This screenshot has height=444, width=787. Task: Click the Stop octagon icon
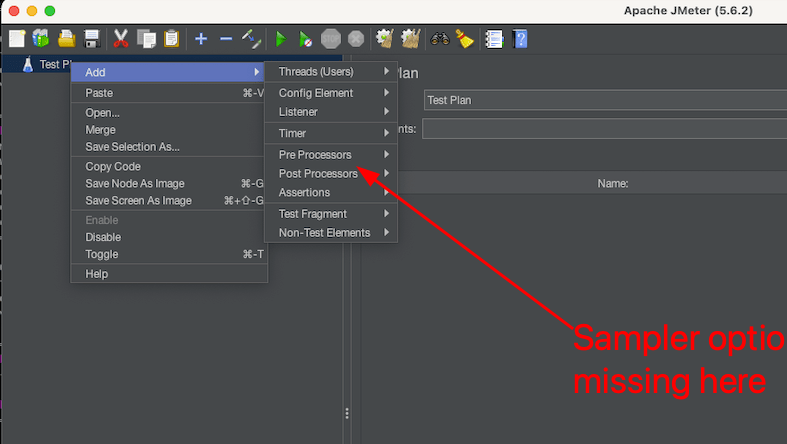tap(331, 39)
